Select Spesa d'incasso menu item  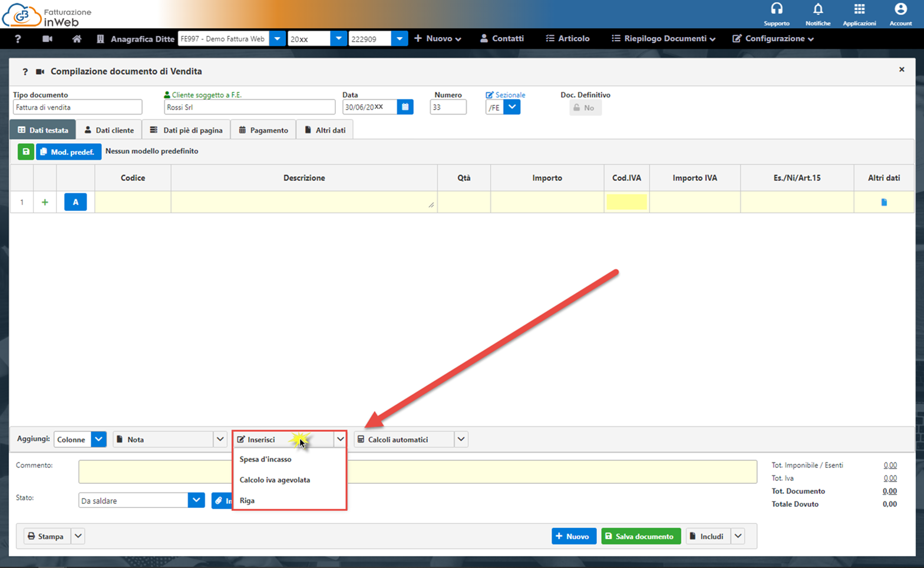265,460
